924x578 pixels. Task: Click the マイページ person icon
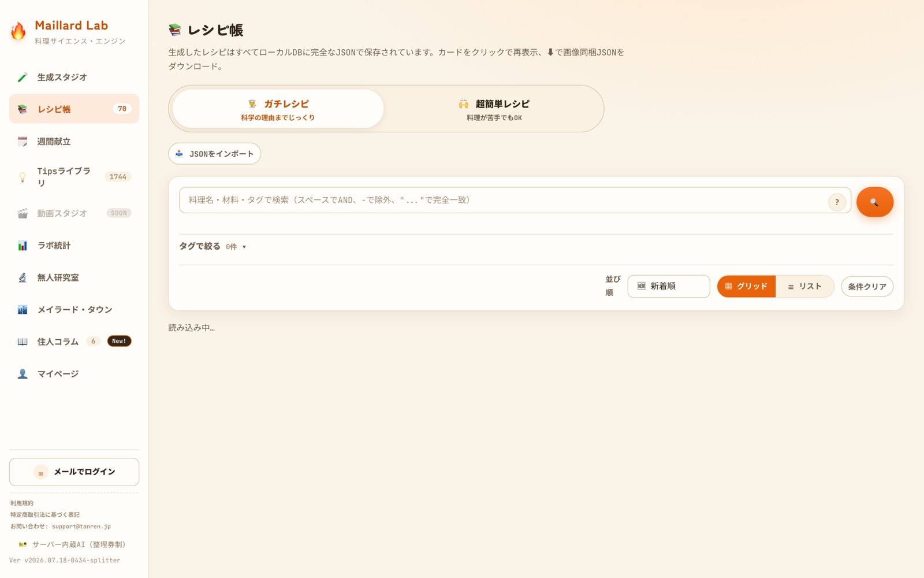[23, 374]
